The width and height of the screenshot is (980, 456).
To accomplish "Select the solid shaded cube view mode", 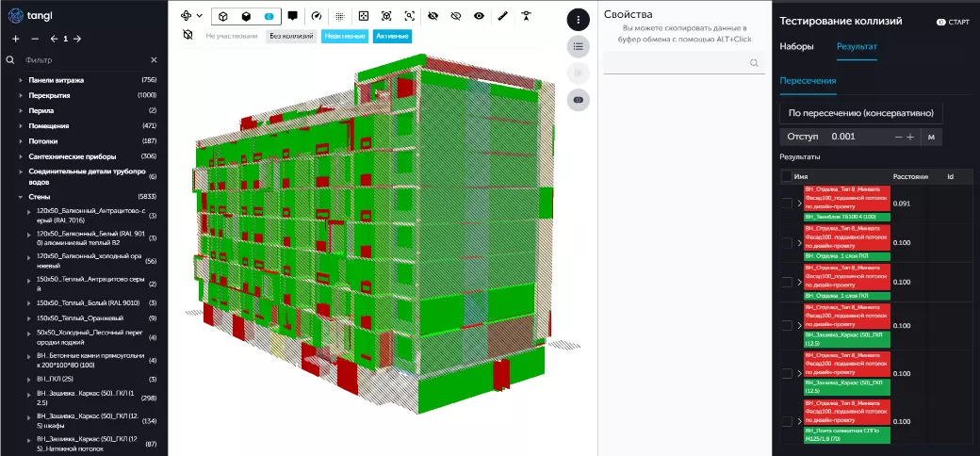I will [x=245, y=16].
